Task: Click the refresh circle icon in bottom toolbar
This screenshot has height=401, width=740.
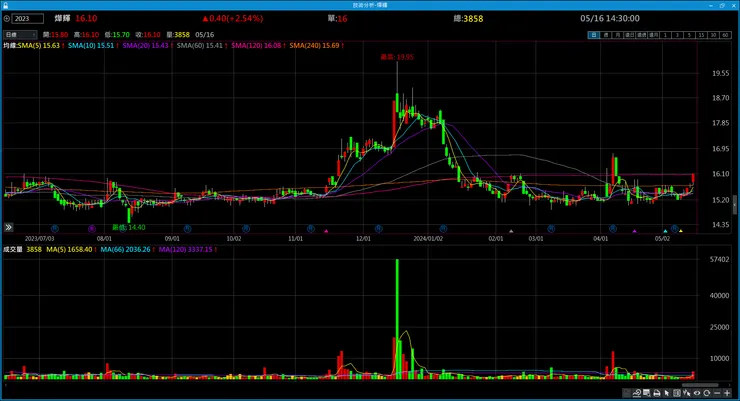Action: click(706, 393)
